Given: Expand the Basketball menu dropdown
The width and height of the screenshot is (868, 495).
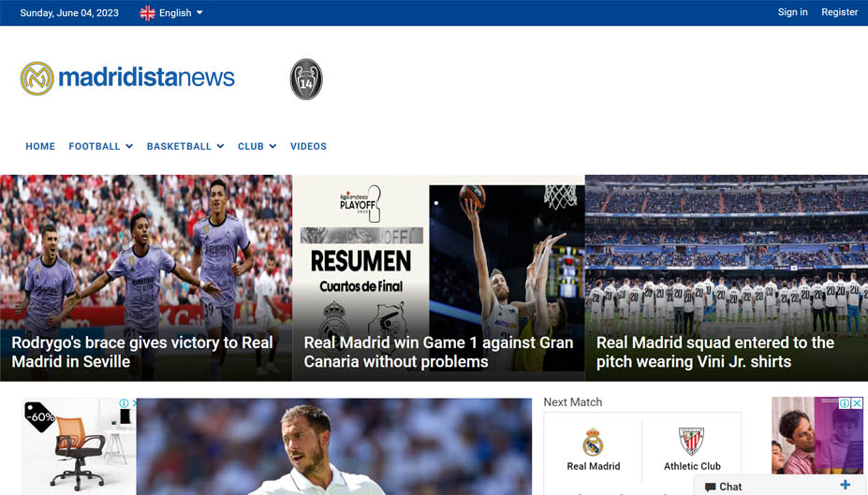Looking at the screenshot, I should 184,146.
